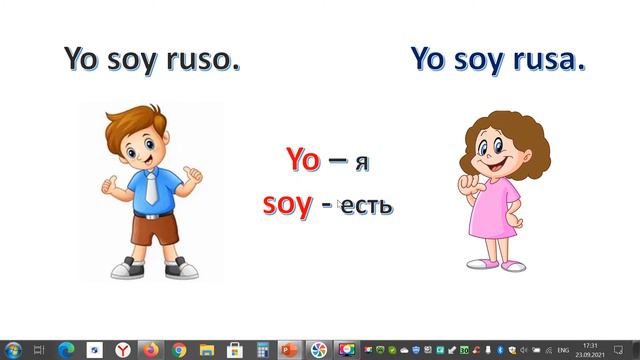640x360 pixels.
Task: Open the Wi-Fi network tray icon
Action: (x=549, y=350)
